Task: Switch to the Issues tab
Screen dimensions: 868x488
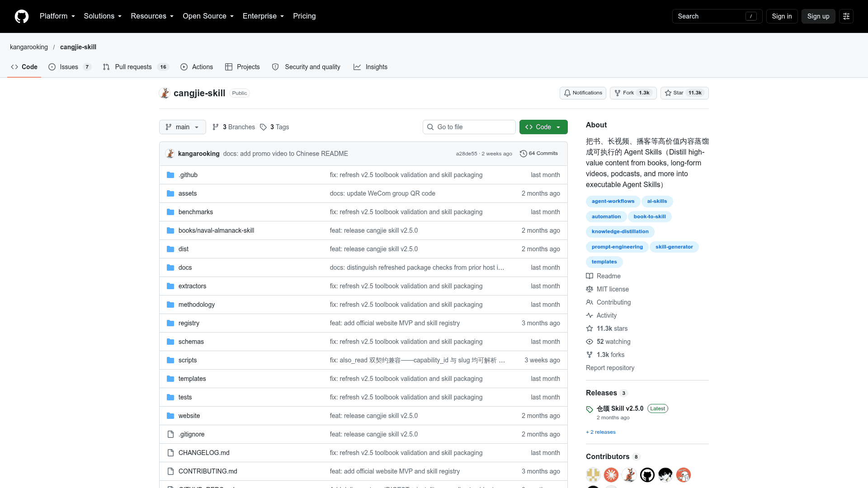Action: [70, 67]
